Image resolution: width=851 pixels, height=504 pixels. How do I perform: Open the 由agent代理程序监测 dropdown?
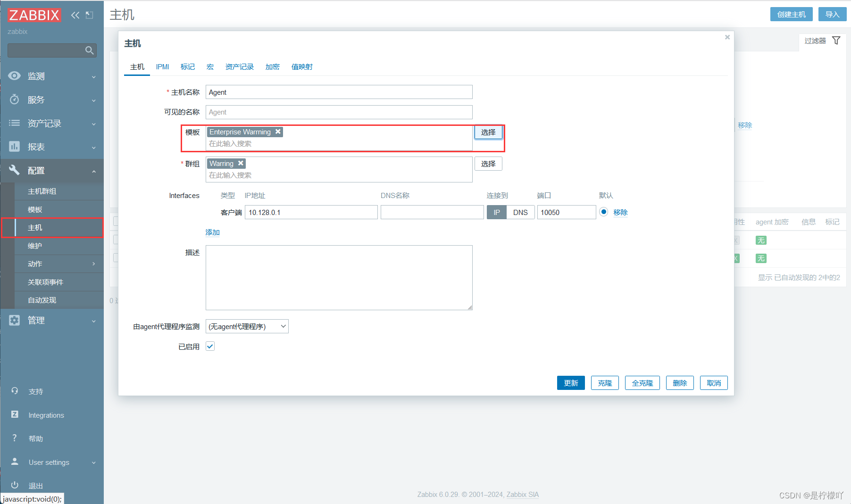247,326
